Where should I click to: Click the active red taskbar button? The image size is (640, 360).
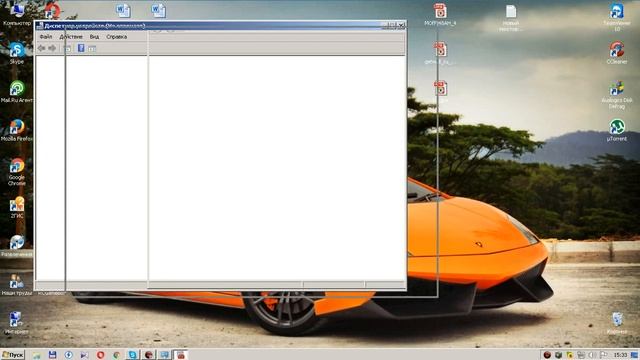(x=180, y=355)
